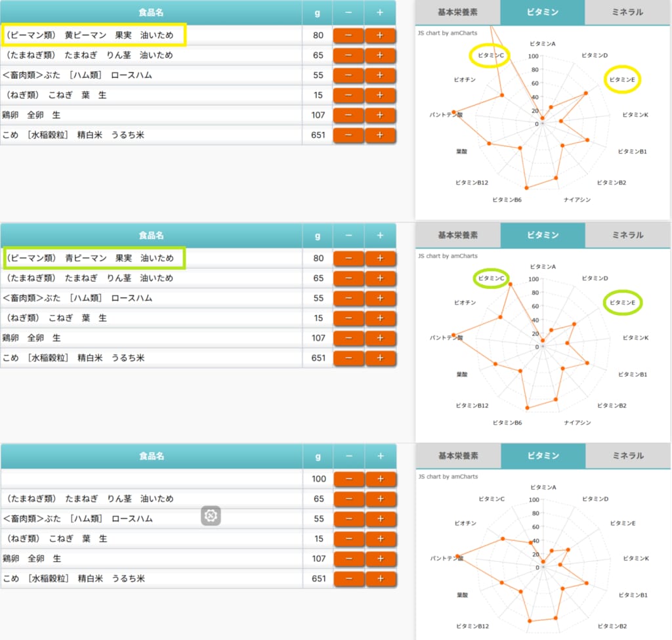In 黄ピーマン table, increase こめ 精白米 grams
This screenshot has width=672, height=640.
380,135
